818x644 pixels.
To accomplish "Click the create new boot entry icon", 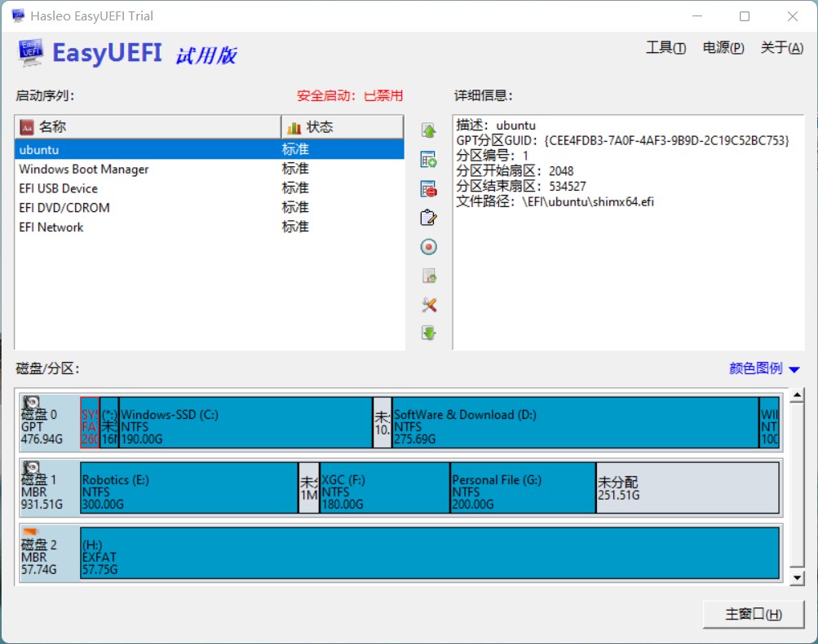I will [429, 160].
